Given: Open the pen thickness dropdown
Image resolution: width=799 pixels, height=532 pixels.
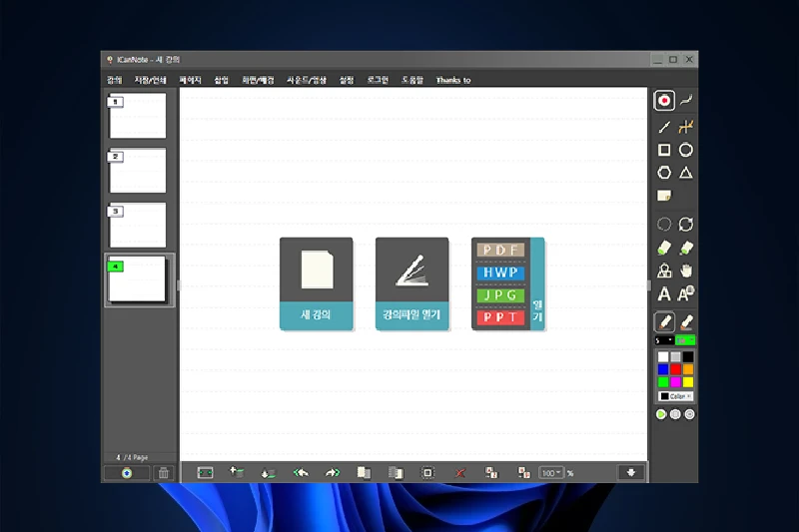Looking at the screenshot, I should (664, 340).
